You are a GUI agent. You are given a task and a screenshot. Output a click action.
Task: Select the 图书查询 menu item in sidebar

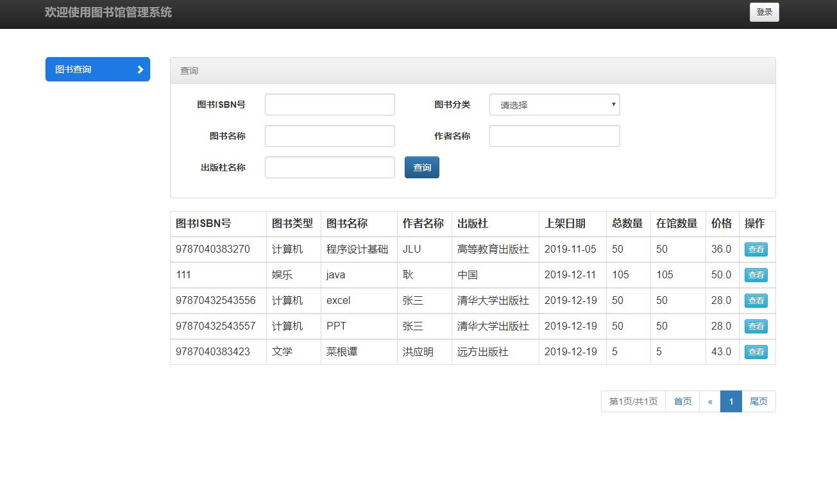[x=90, y=69]
